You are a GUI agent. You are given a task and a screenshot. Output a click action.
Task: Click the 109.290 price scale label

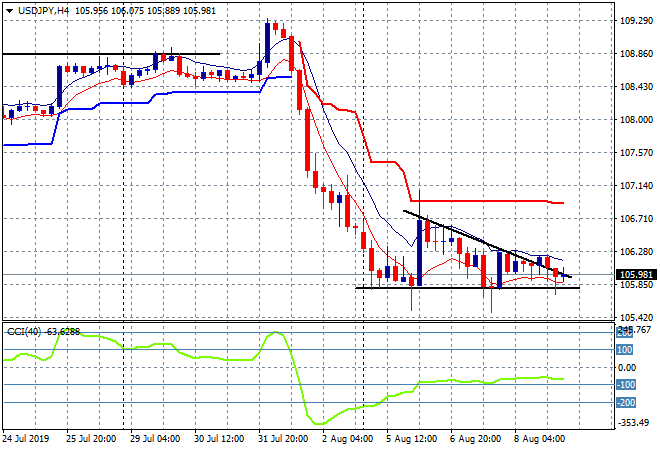[x=629, y=20]
